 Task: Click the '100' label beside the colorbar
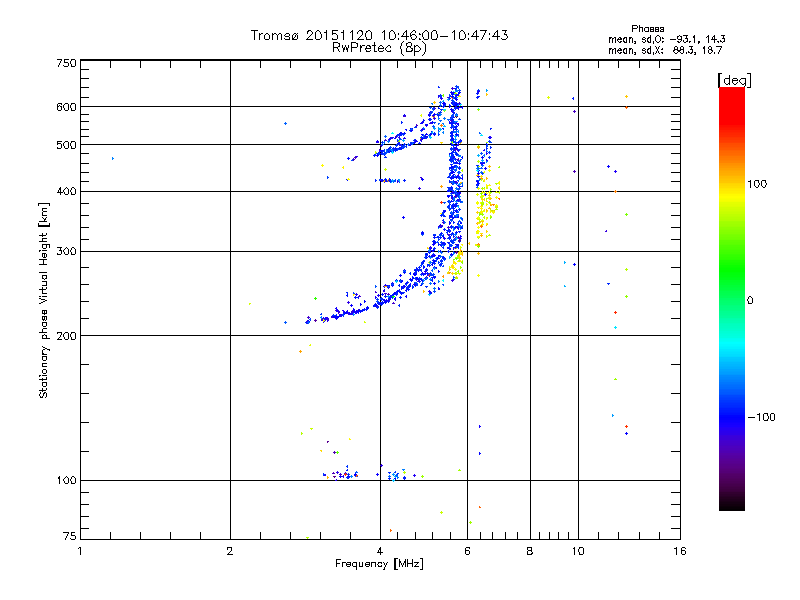coord(757,184)
